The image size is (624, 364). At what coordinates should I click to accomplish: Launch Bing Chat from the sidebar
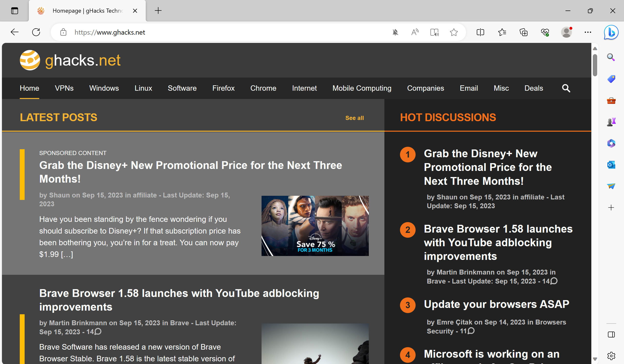click(611, 32)
